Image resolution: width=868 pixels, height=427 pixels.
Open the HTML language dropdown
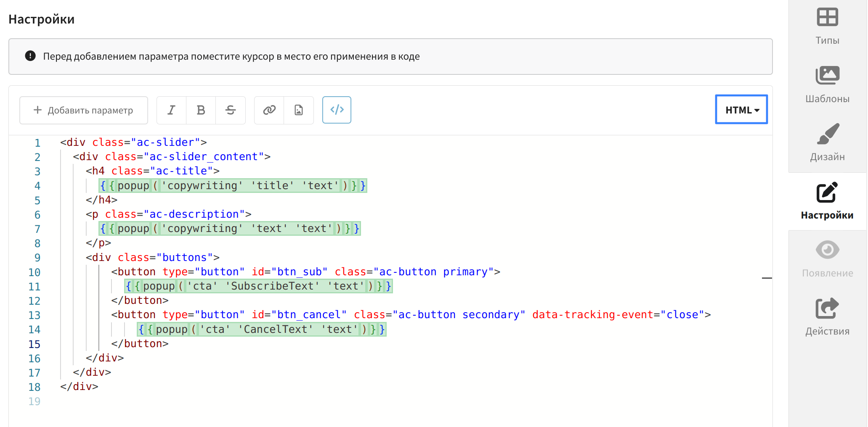click(741, 110)
